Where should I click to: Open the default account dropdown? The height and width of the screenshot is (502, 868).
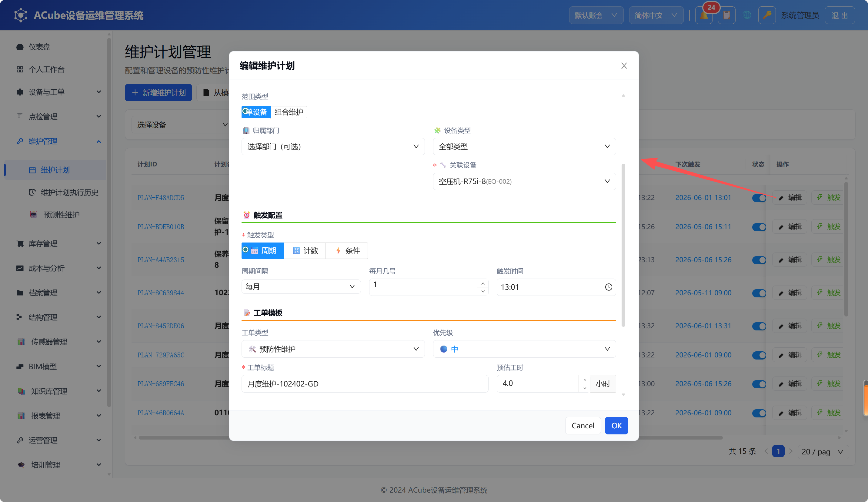[x=596, y=15]
